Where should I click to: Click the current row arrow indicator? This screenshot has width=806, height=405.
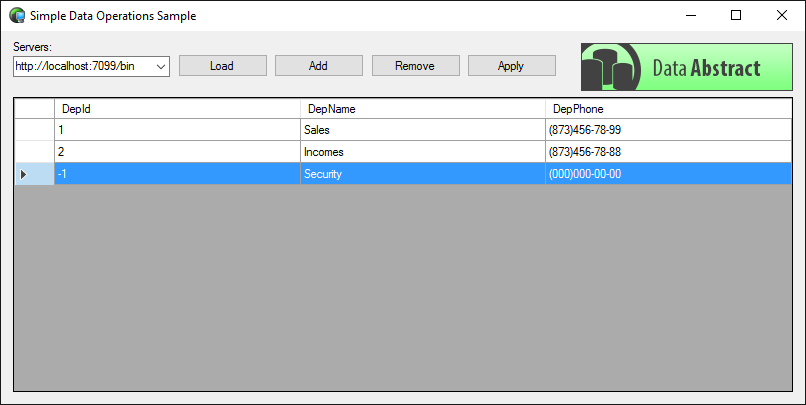click(x=24, y=174)
